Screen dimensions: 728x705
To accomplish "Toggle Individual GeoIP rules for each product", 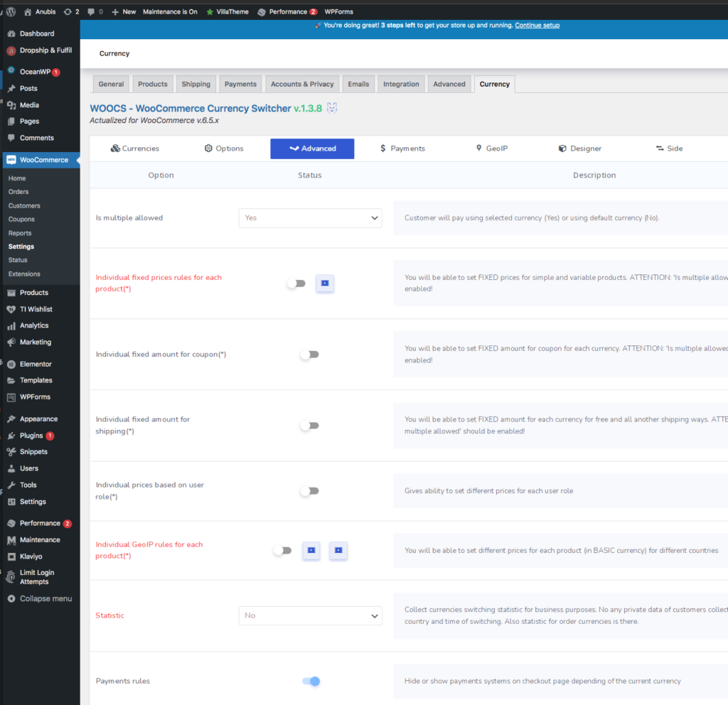I will click(282, 551).
